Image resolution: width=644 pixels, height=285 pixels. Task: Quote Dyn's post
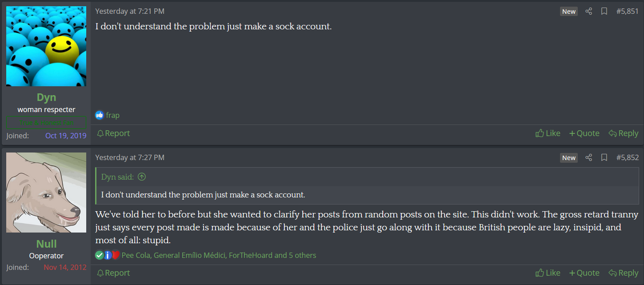point(584,133)
